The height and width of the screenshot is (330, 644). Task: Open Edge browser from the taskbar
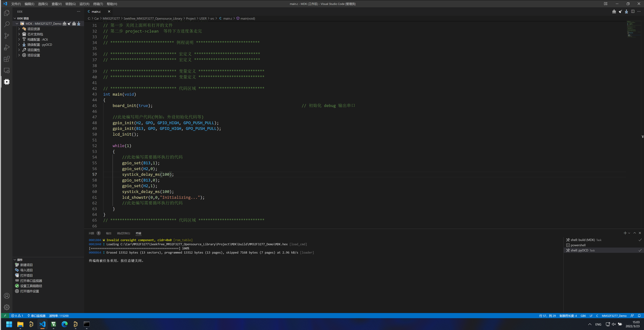[x=64, y=324]
